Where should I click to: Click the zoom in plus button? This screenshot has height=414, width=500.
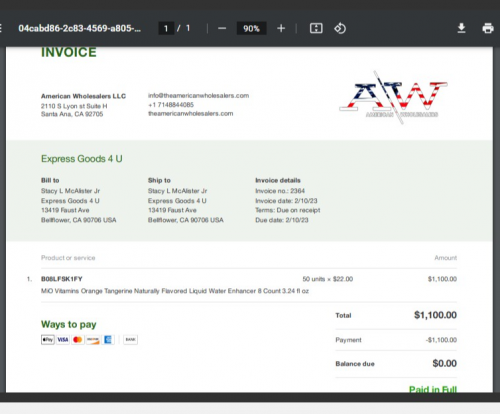pyautogui.click(x=281, y=28)
